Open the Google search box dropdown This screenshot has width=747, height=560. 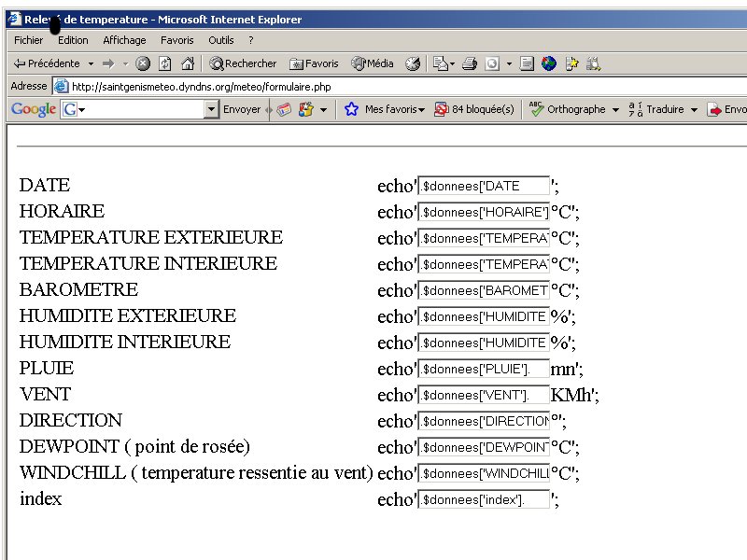(x=211, y=109)
